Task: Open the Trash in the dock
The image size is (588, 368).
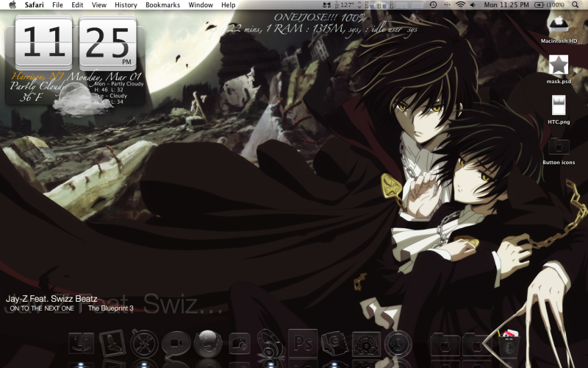Action: tap(509, 342)
